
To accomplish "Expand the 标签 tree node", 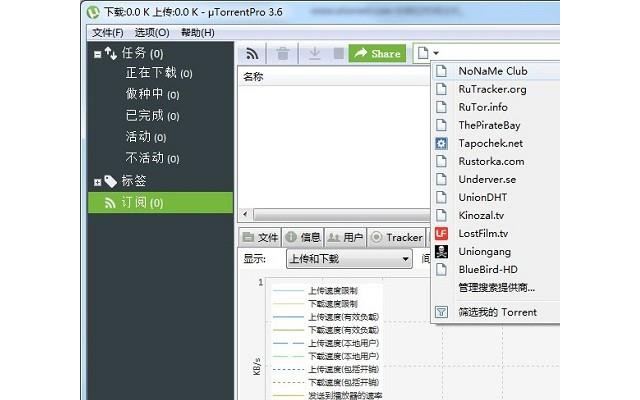I will (x=97, y=182).
